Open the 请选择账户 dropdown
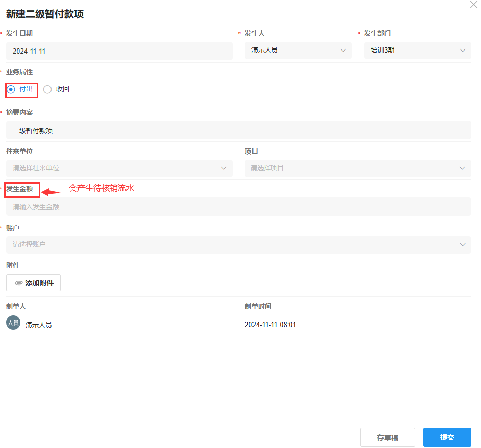This screenshot has width=481, height=448. [238, 245]
